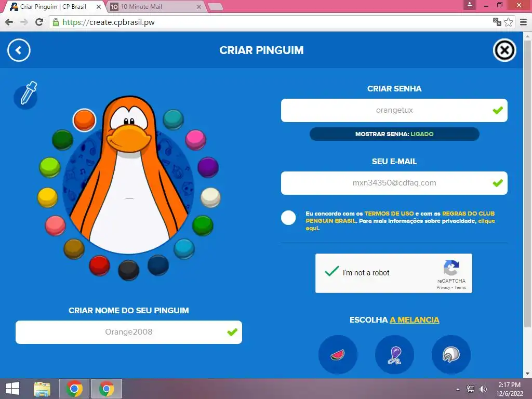Select the eyedropper color picker icon
Viewport: 532px width, 399px height.
tap(26, 96)
